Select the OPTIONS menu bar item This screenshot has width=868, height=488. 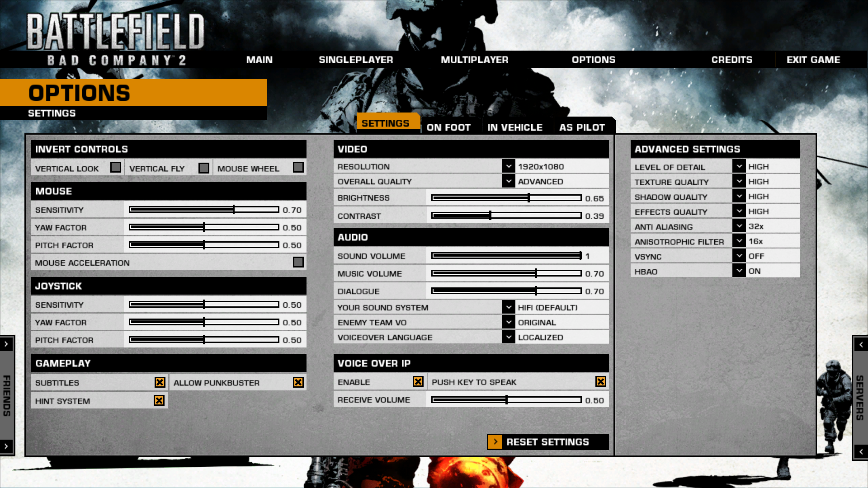pyautogui.click(x=593, y=59)
